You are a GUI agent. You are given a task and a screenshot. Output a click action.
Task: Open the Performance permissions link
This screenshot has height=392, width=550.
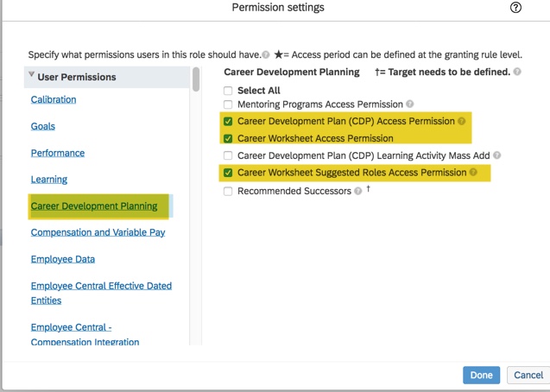[x=58, y=153]
